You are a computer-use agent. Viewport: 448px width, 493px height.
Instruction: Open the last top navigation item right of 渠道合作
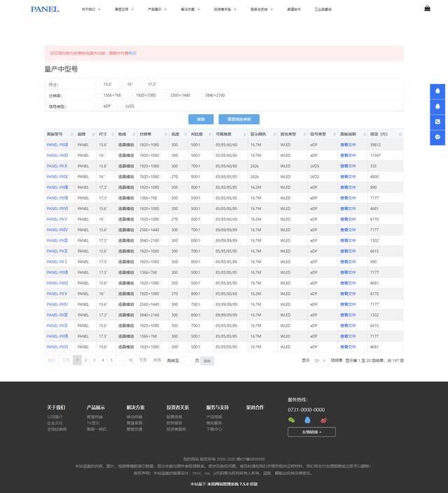(323, 9)
